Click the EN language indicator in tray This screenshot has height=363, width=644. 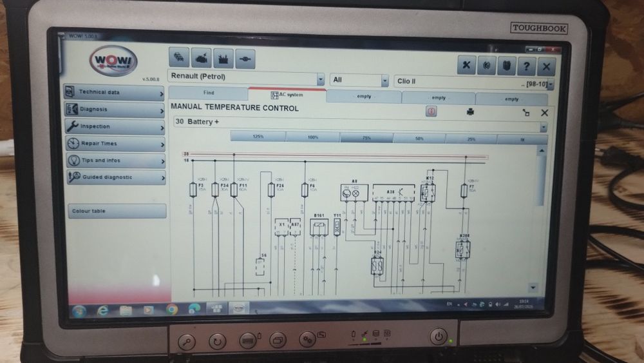(449, 304)
